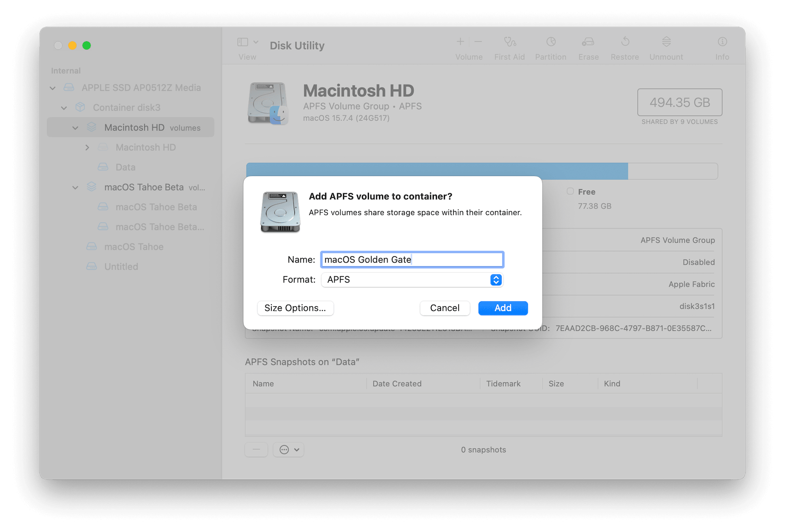Screen dimensions: 785x532
Task: Click the disk drive icon in dialog
Action: pos(280,212)
